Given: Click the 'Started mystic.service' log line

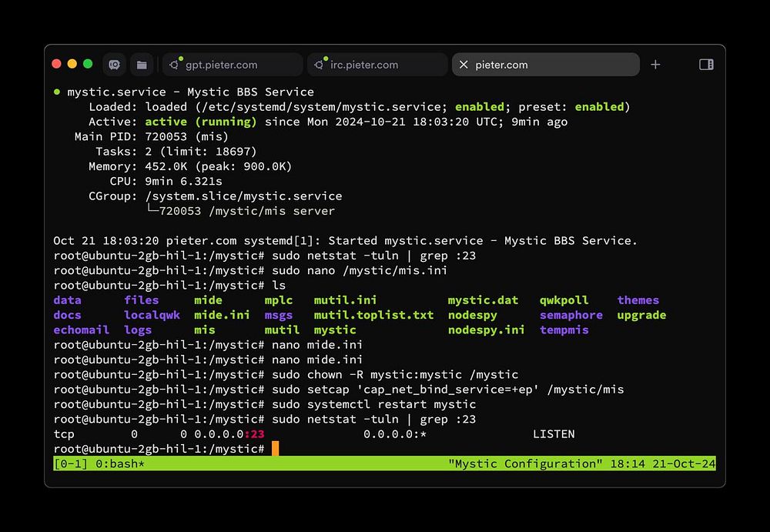Looking at the screenshot, I should click(x=345, y=241).
